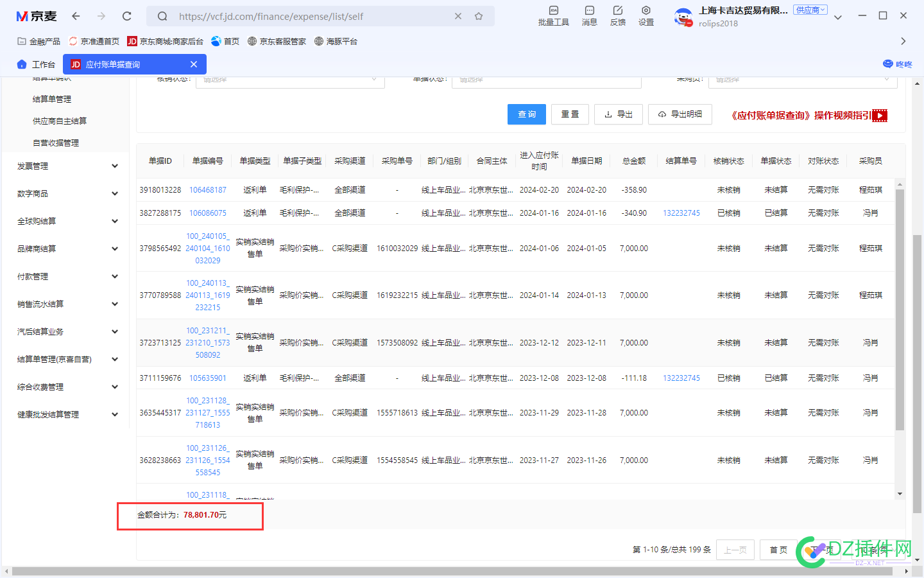Open document number 105635901 link
The image size is (924, 578).
pos(208,378)
